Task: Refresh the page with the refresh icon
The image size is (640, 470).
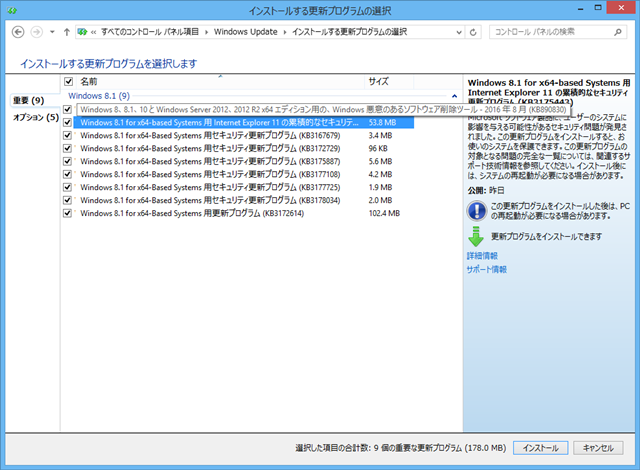Action: click(473, 32)
